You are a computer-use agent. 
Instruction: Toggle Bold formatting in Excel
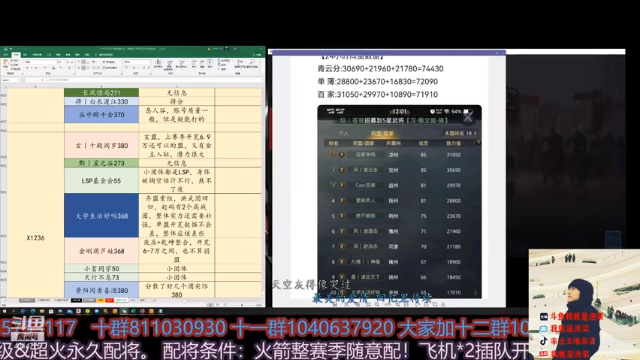tap(27, 67)
